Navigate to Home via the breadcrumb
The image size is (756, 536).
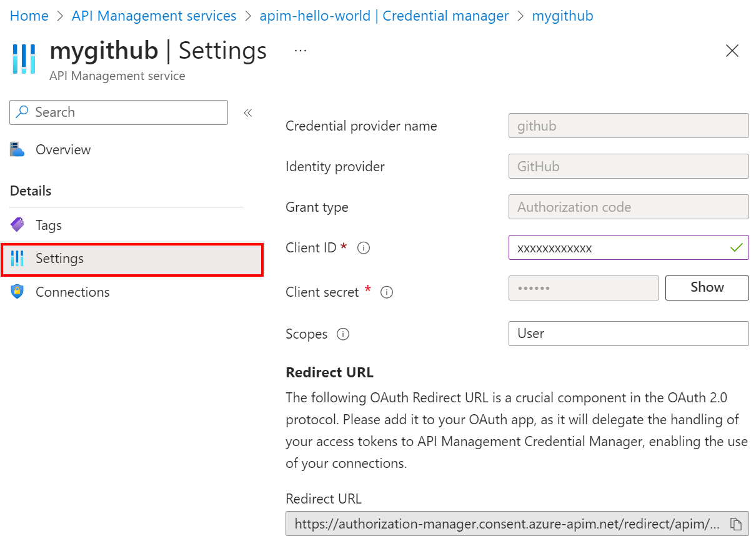[29, 15]
